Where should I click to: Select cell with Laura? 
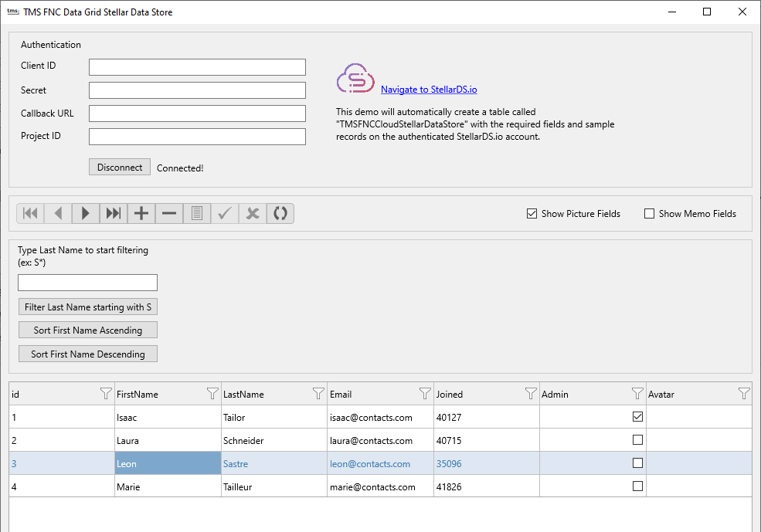(x=168, y=440)
